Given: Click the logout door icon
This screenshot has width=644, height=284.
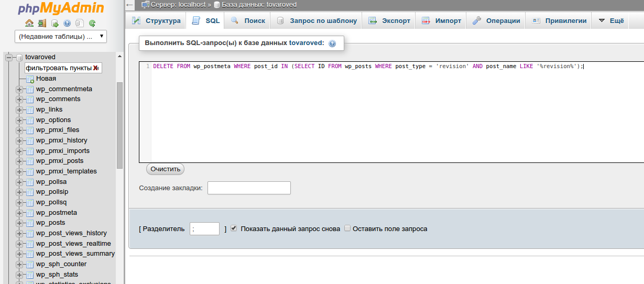Looking at the screenshot, I should tap(42, 23).
